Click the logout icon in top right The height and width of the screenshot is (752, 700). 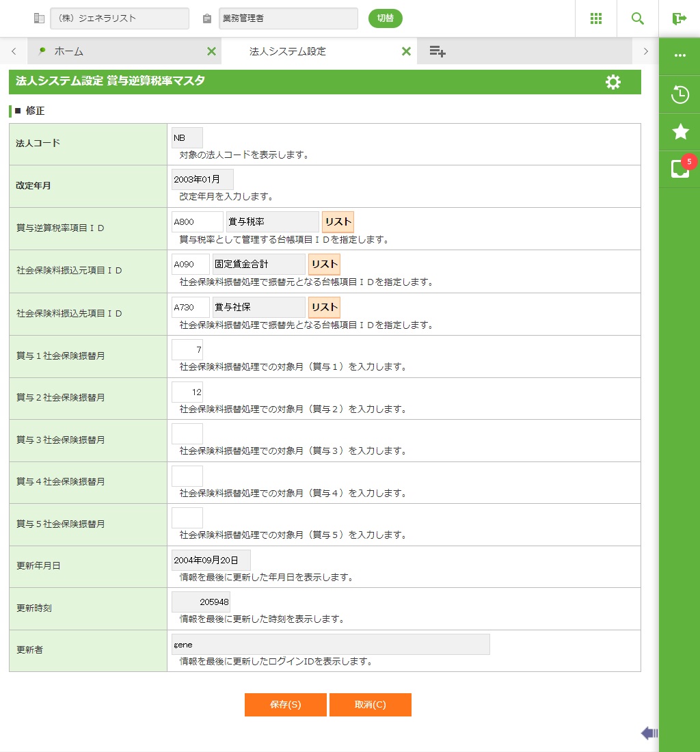tap(679, 18)
